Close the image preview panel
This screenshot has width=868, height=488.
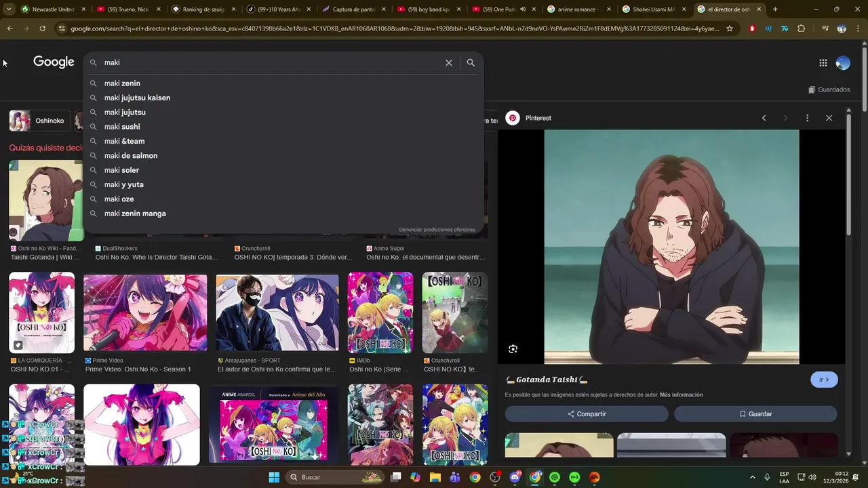coord(829,118)
